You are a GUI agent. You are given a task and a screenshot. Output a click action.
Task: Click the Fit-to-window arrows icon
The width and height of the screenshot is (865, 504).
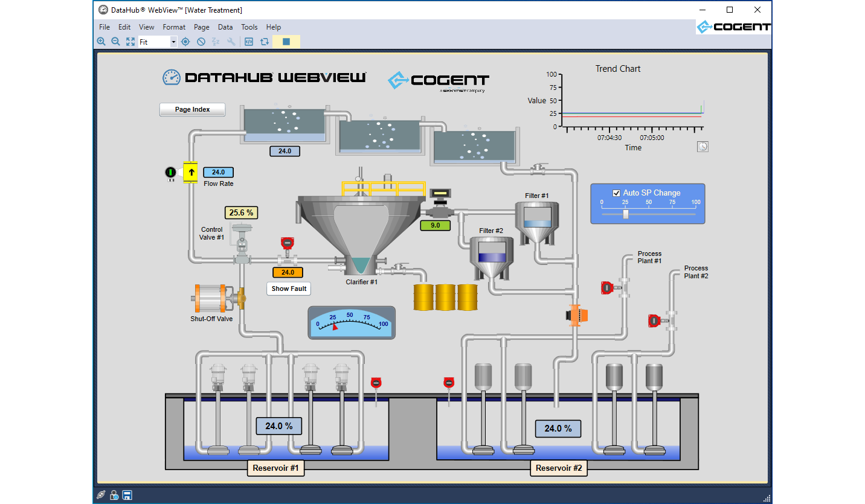(x=130, y=41)
